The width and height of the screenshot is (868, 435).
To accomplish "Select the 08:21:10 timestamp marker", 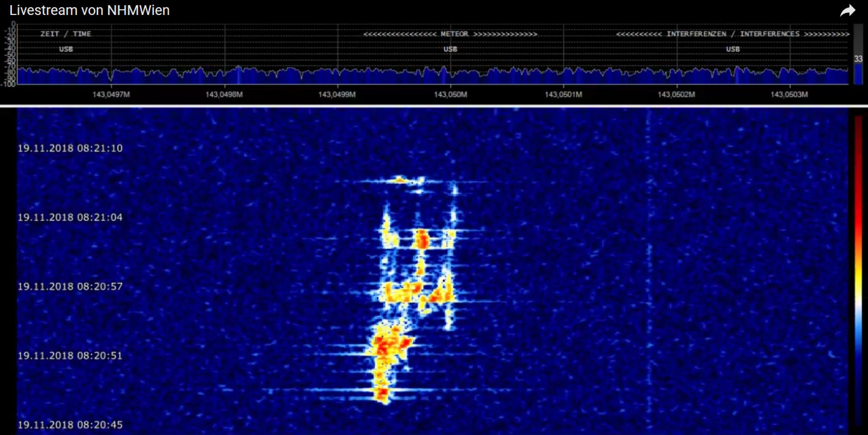I will point(70,148).
